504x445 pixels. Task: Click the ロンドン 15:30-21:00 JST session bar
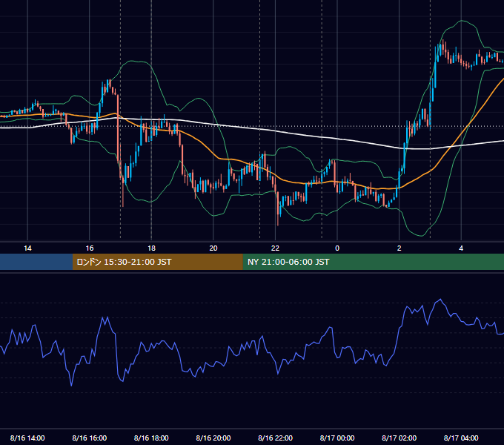[157, 262]
